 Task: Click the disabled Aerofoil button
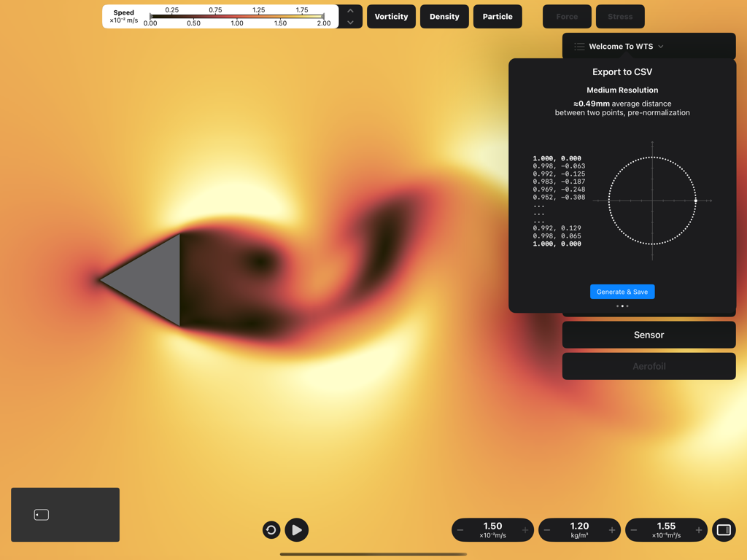[649, 366]
